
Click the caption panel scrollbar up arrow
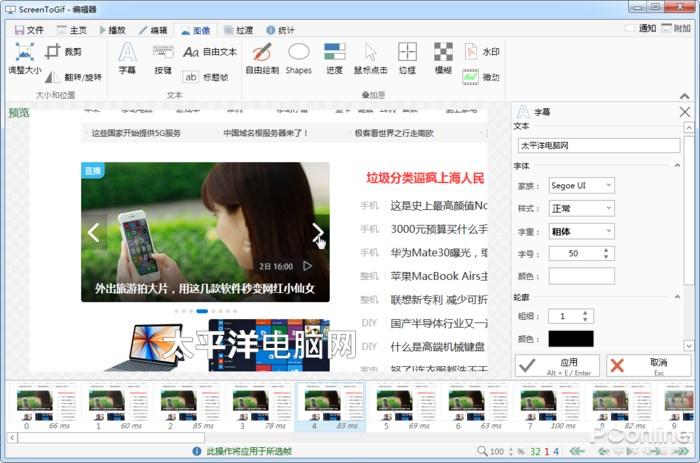click(689, 128)
